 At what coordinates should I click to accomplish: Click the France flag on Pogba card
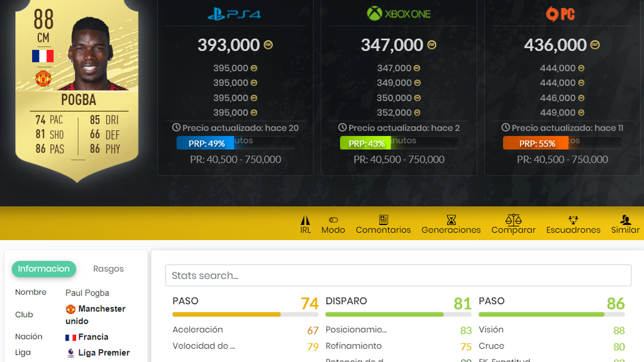coord(43,56)
